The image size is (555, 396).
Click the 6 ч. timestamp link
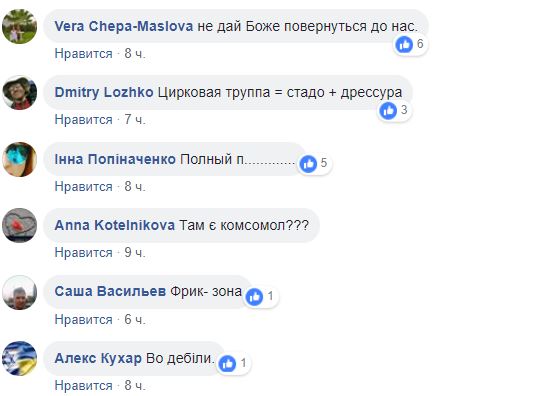(135, 320)
